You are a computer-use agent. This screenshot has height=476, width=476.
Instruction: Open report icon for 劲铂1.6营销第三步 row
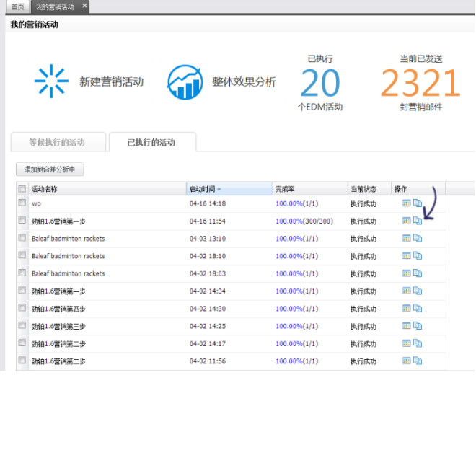click(406, 326)
